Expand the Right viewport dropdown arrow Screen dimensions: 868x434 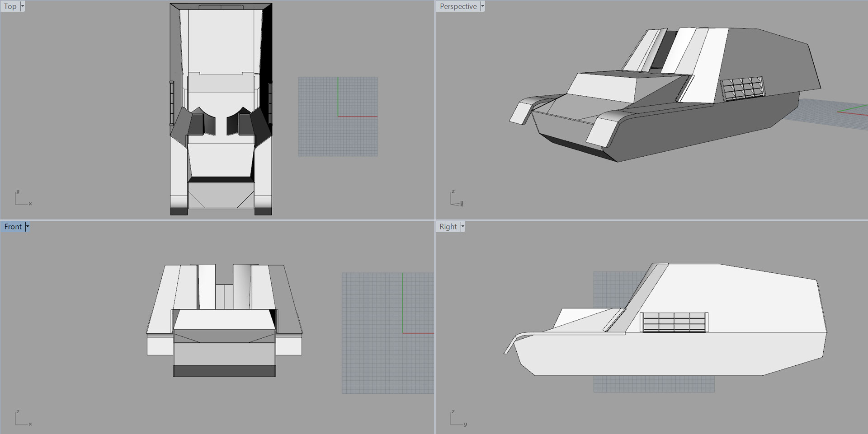pos(462,227)
